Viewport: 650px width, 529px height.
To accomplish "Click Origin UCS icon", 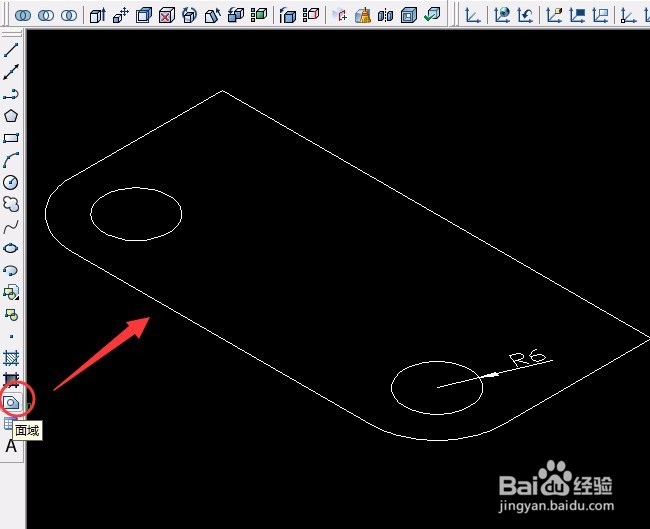I will click(x=628, y=15).
